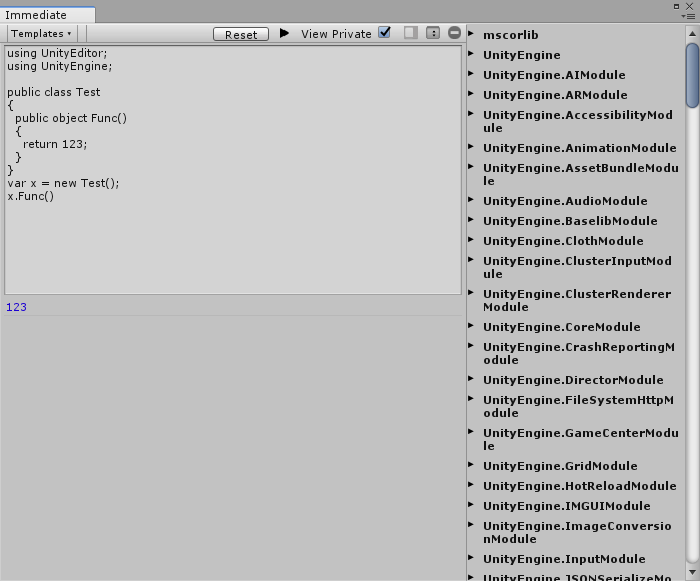The width and height of the screenshot is (700, 581).
Task: Expand the UnityEngine assembly node
Action: coord(471,53)
